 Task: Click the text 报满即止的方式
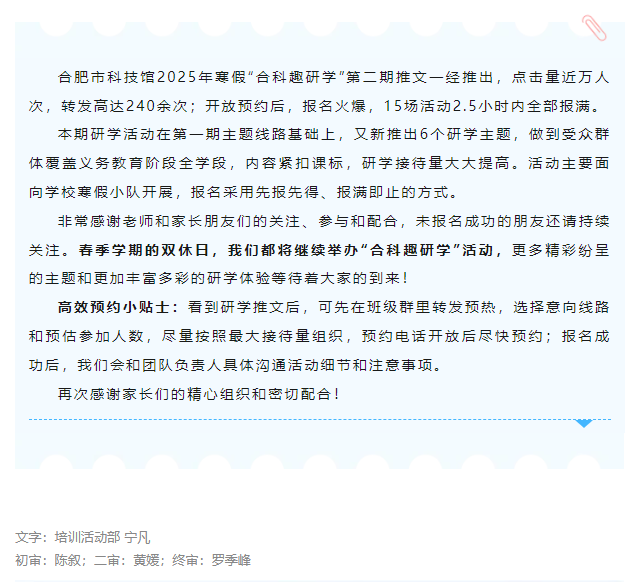tap(392, 192)
